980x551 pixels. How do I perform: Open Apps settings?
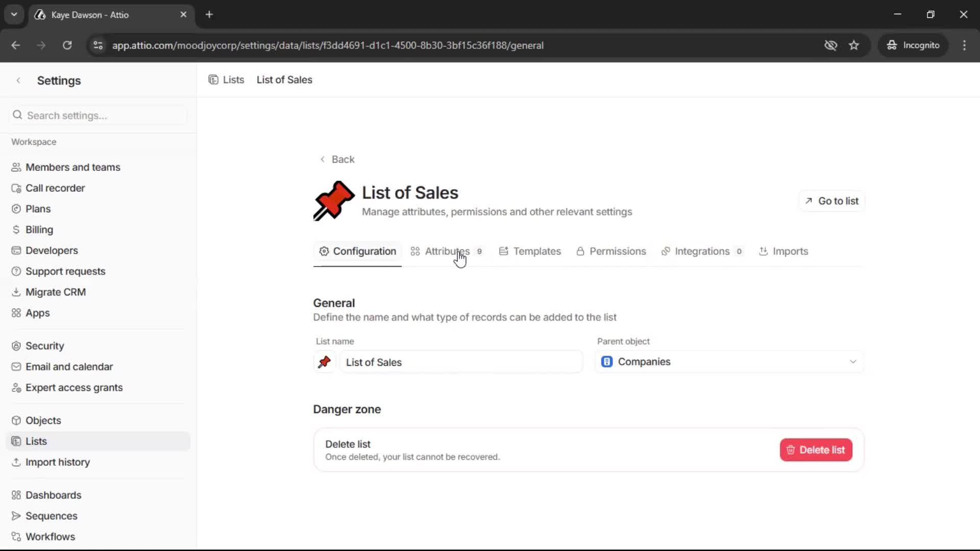(x=38, y=313)
